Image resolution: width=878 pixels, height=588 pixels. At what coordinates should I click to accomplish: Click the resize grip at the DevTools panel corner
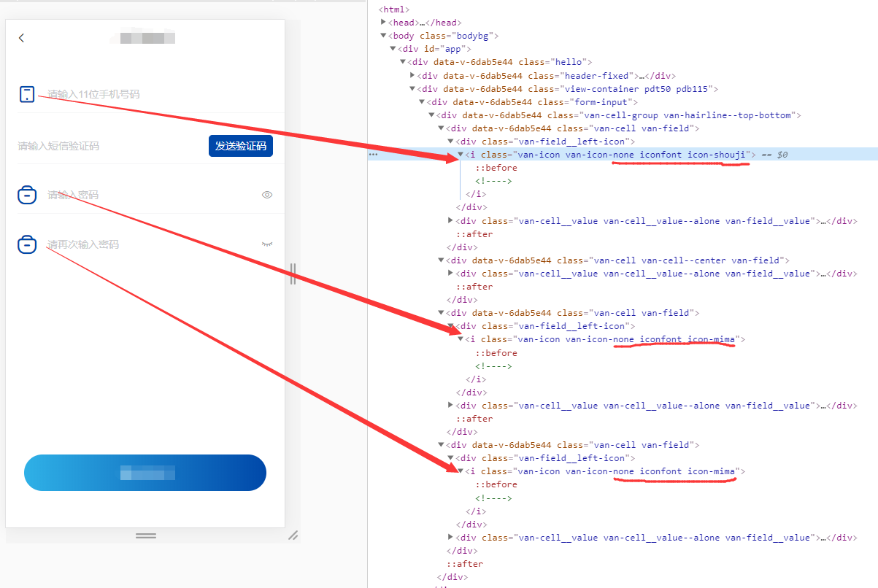(293, 535)
